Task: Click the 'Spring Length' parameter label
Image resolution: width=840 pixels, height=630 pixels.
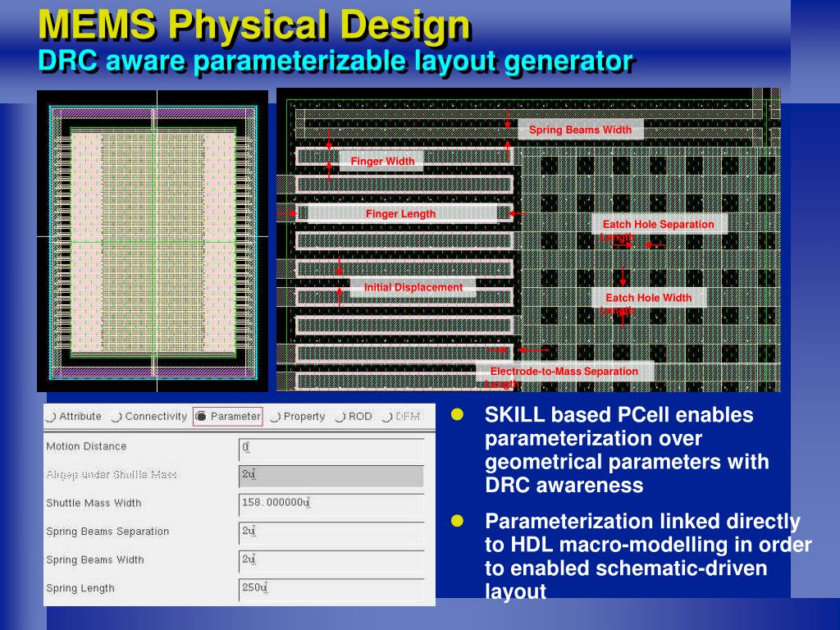Action: tap(80, 588)
